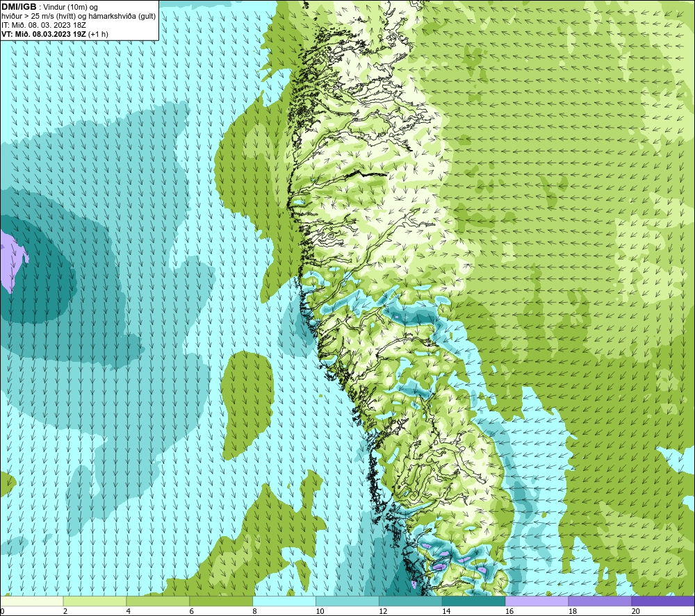The image size is (695, 616).
Task: Click the scale label "8"
Action: (x=254, y=611)
